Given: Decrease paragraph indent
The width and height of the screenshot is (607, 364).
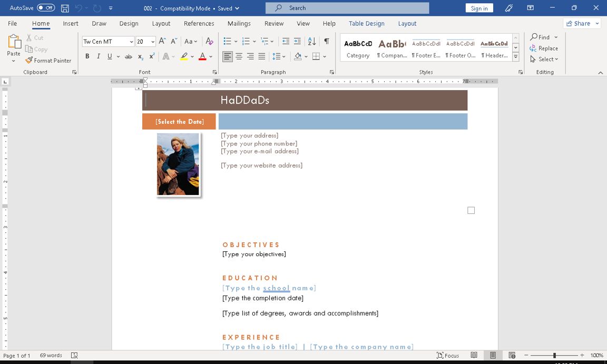Looking at the screenshot, I should [x=286, y=41].
